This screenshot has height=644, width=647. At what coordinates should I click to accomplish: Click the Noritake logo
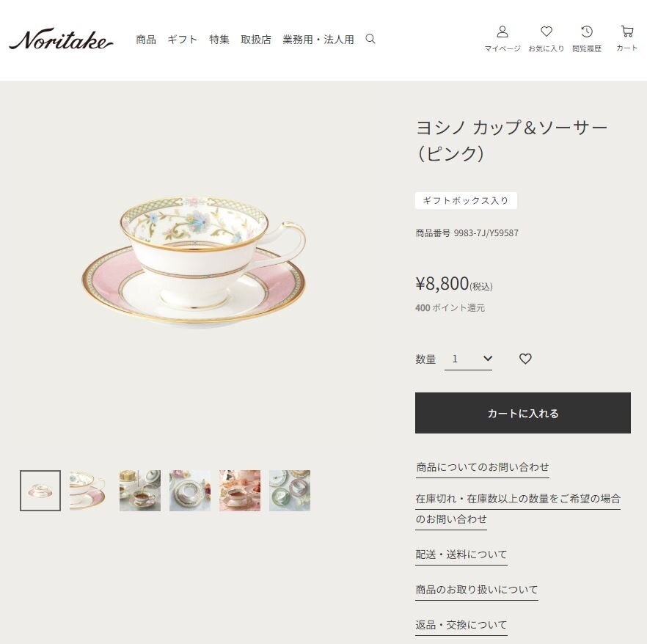(61, 40)
